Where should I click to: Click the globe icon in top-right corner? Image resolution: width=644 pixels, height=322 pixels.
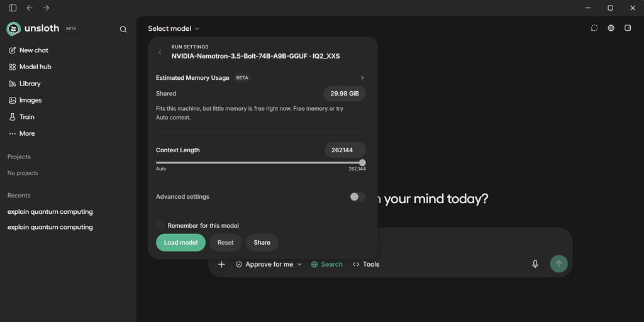click(x=611, y=28)
